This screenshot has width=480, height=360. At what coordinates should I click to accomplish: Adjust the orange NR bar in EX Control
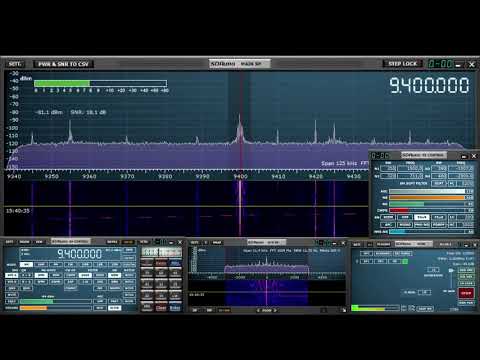click(x=427, y=198)
